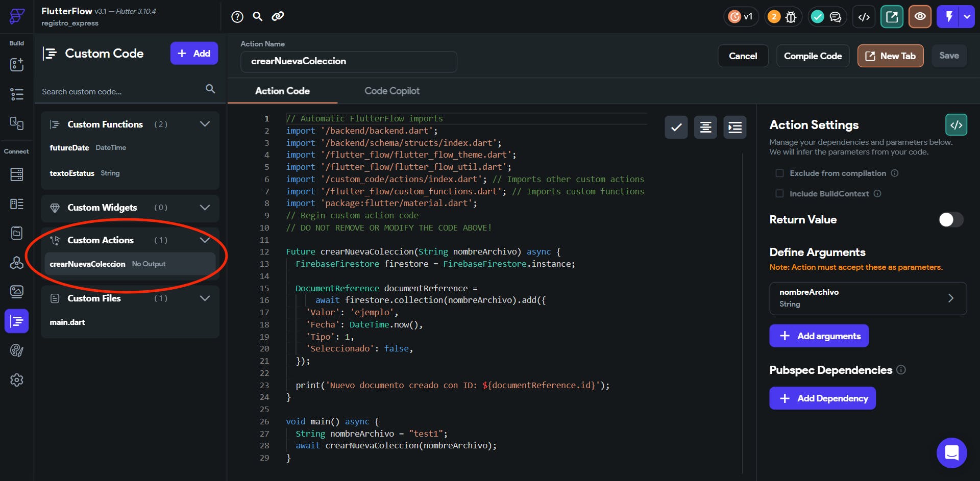Check the Include BuildContext option
Screen dimensions: 980x481
click(779, 194)
